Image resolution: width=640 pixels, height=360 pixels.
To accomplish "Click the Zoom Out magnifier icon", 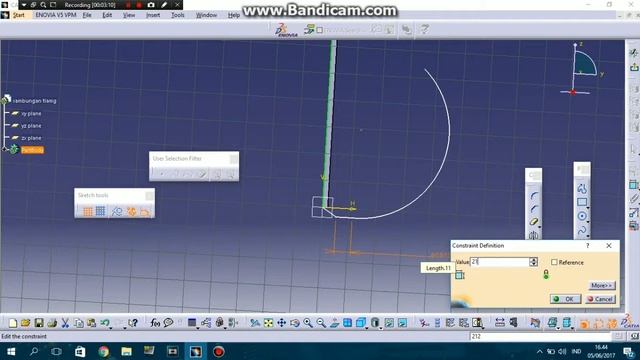I will click(321, 323).
